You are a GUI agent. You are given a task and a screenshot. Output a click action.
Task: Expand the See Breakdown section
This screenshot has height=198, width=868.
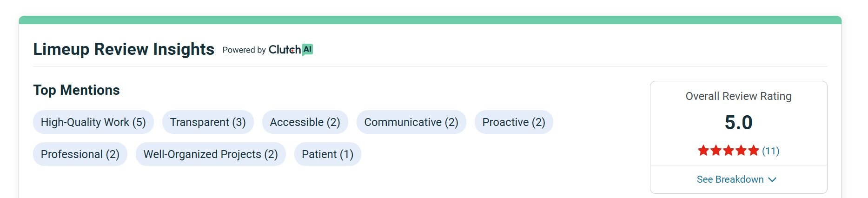click(x=730, y=179)
